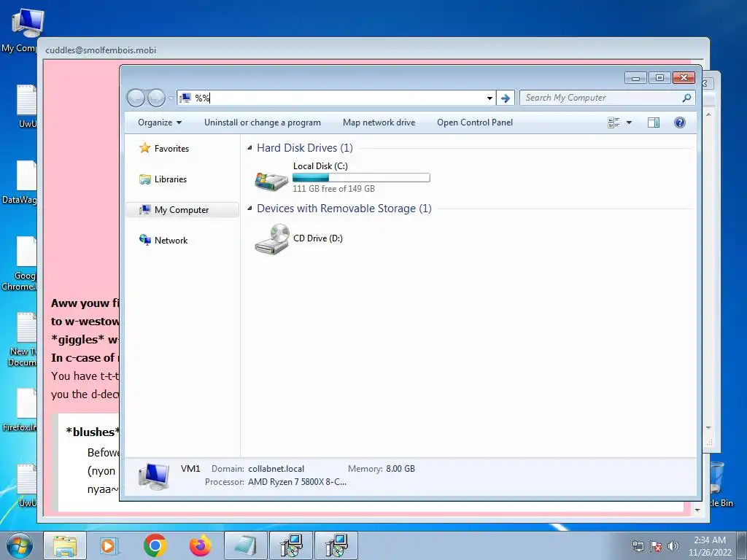Select Favorites in navigation pane
Screen dimensions: 747x560
point(164,149)
